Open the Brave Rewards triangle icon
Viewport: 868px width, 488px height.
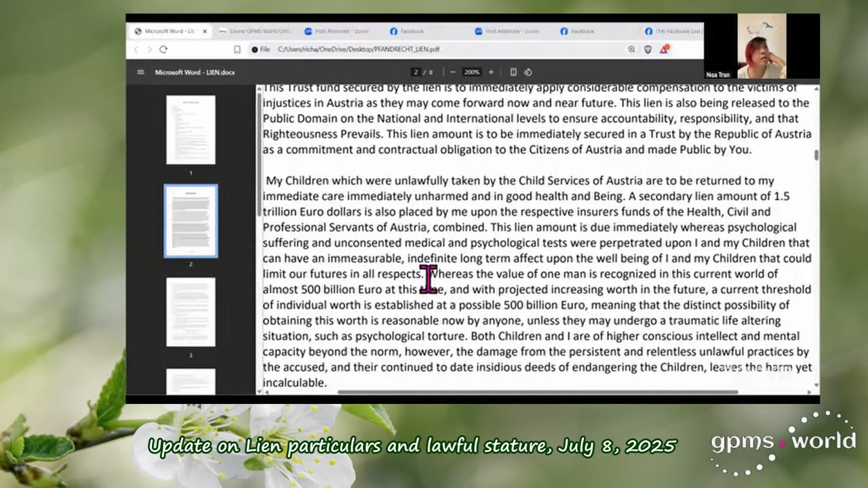pyautogui.click(x=665, y=49)
